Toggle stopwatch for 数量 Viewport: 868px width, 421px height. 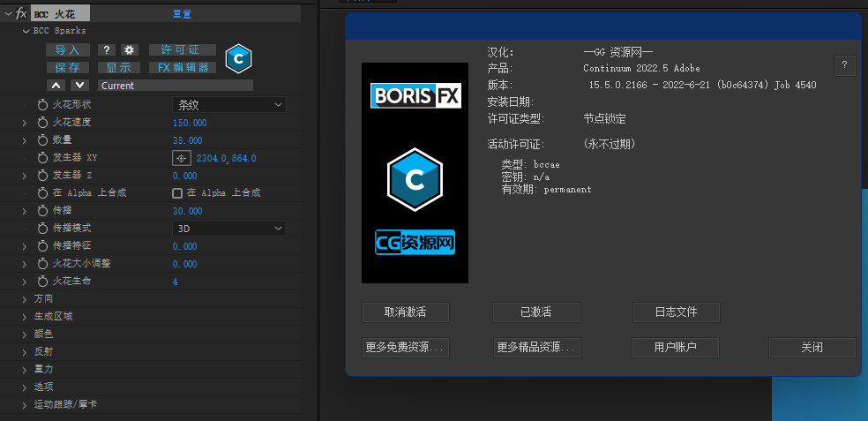click(x=42, y=140)
